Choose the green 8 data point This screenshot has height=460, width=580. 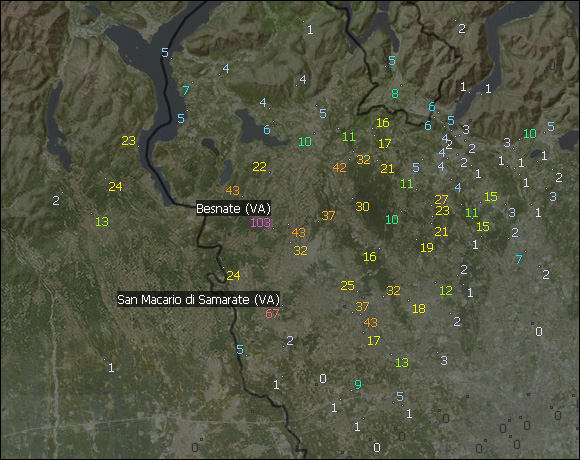tap(395, 94)
